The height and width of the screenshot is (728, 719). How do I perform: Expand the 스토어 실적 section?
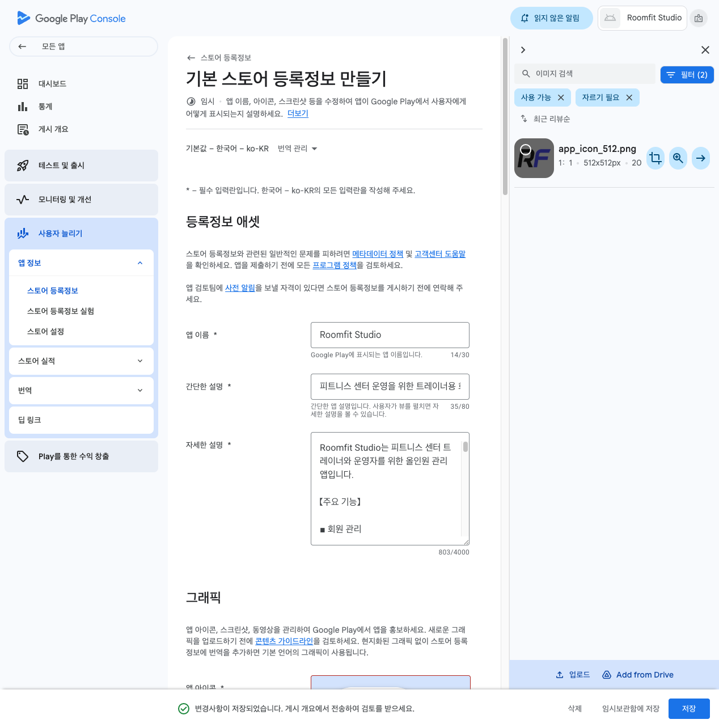click(81, 361)
